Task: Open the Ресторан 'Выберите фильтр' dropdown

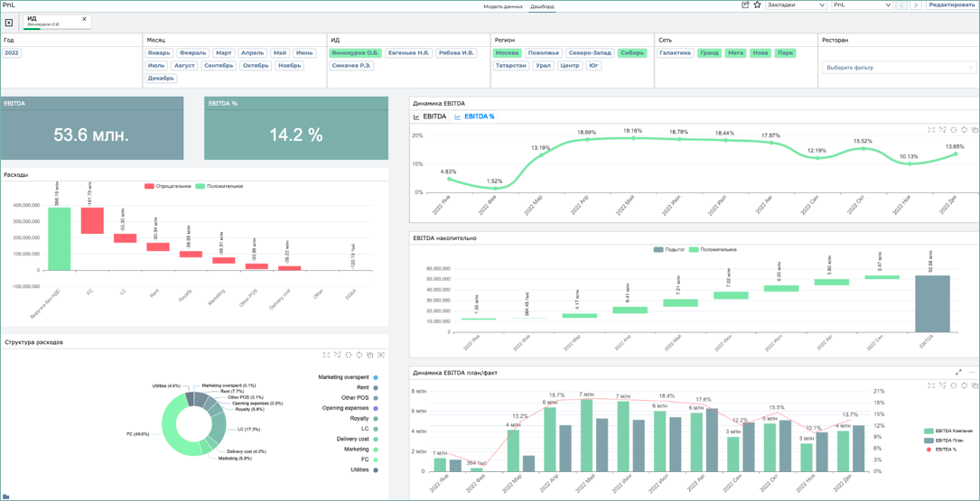Action: 898,68
